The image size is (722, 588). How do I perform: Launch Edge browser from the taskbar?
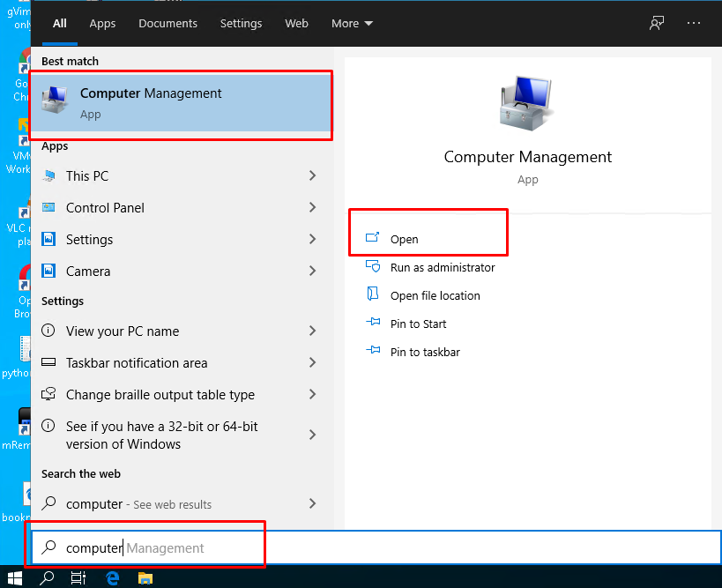112,578
